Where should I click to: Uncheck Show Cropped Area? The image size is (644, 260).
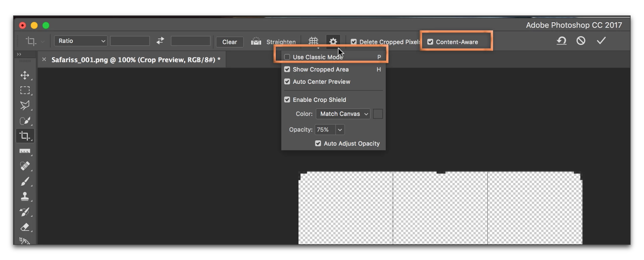[x=287, y=69]
